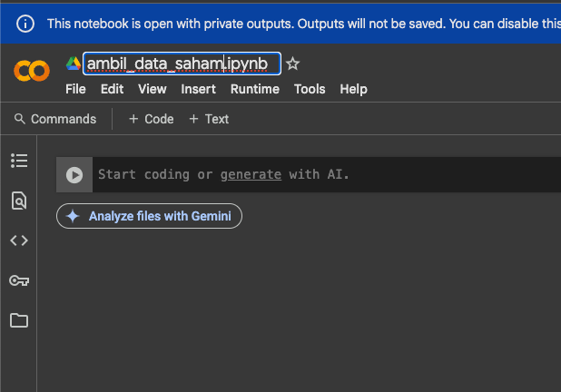Click the info icon in the blue banner
This screenshot has height=392, width=561.
(25, 24)
